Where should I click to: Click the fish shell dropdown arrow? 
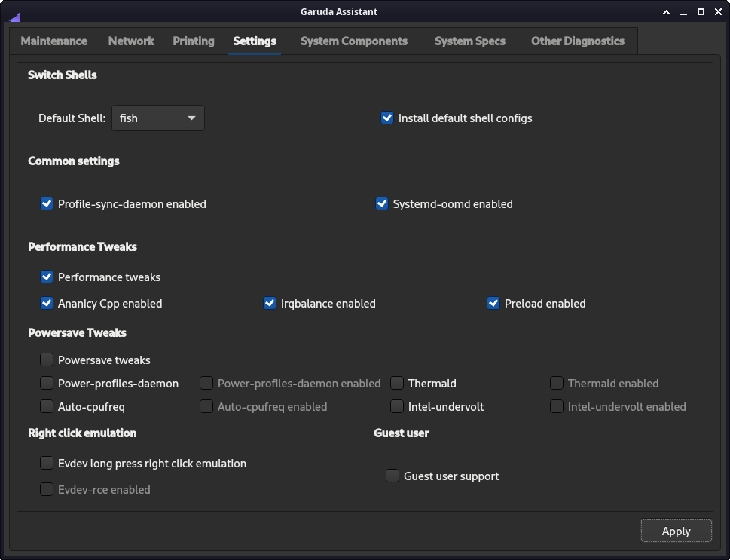(191, 118)
